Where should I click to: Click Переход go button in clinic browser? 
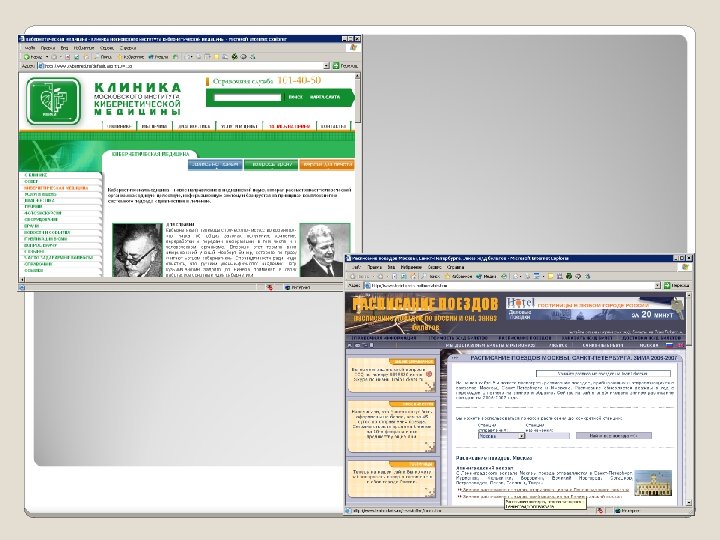(345, 66)
